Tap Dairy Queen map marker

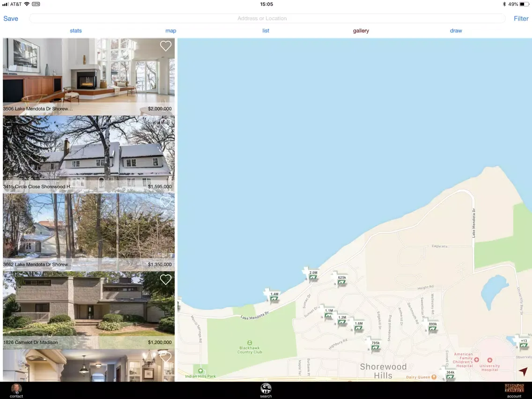[x=434, y=377]
